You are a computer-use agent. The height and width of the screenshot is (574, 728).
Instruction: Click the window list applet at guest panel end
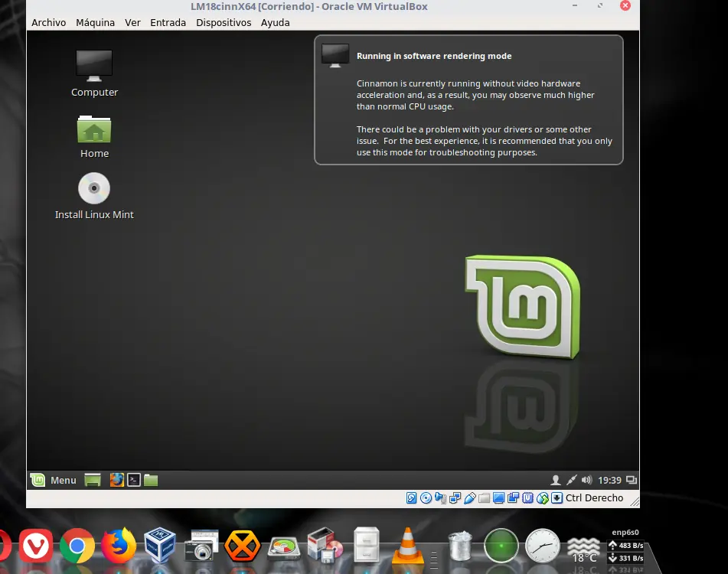coord(632,480)
